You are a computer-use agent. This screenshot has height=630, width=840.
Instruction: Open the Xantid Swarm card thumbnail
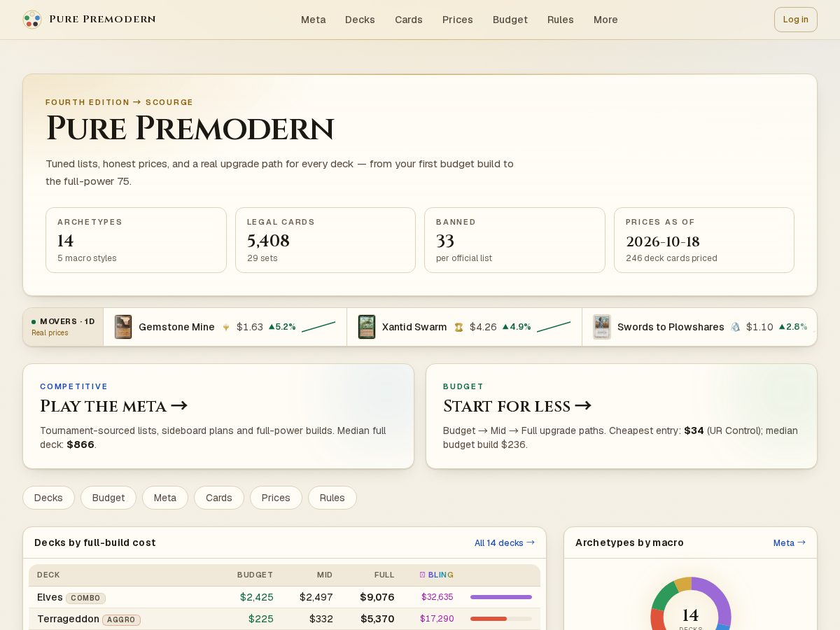[367, 327]
